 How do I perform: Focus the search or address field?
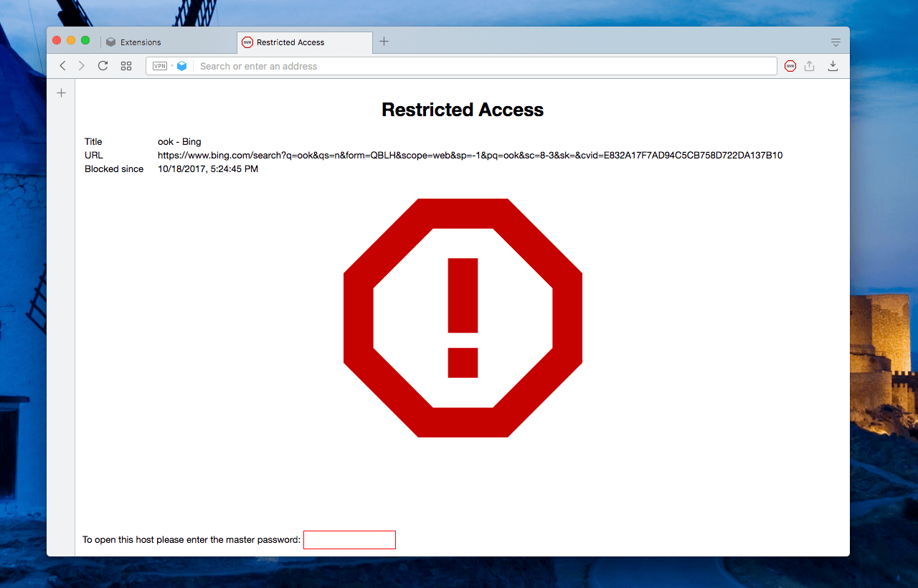481,66
